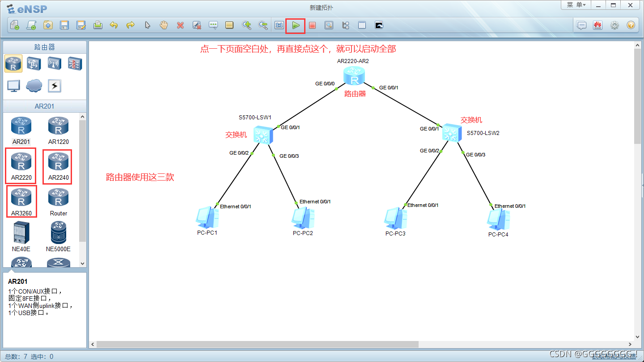The width and height of the screenshot is (644, 362).
Task: Choose the AR2220 router model
Action: point(21,166)
